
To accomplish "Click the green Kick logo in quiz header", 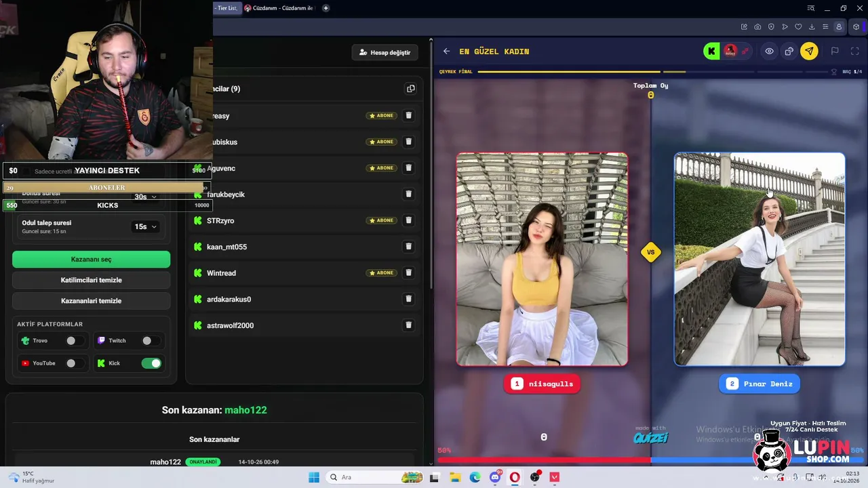I will (711, 52).
